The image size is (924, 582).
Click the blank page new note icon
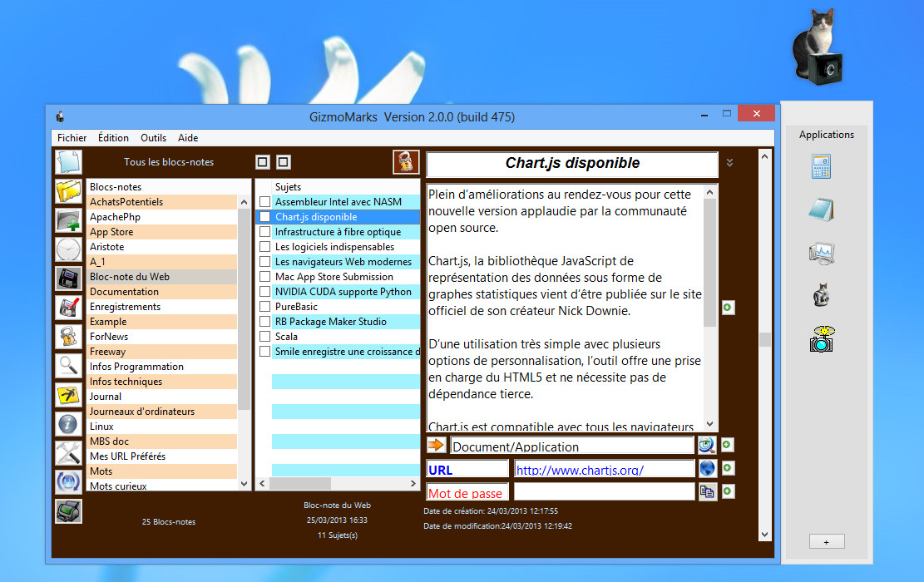[x=68, y=162]
